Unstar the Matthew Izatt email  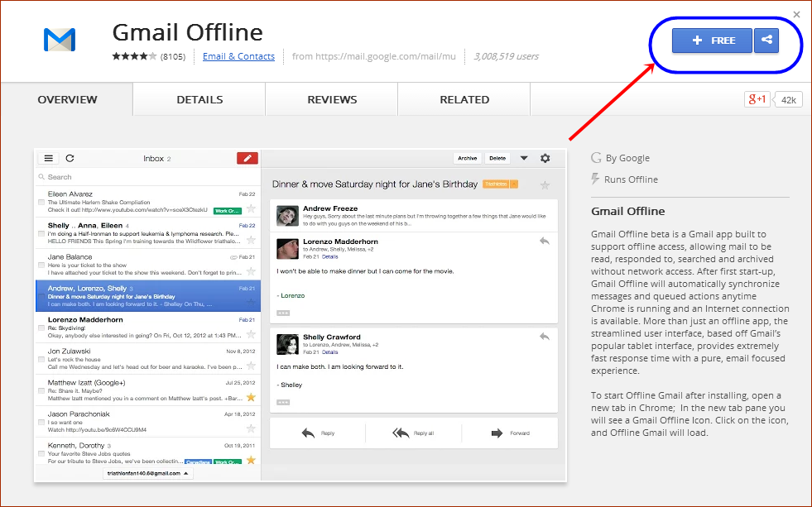click(251, 397)
